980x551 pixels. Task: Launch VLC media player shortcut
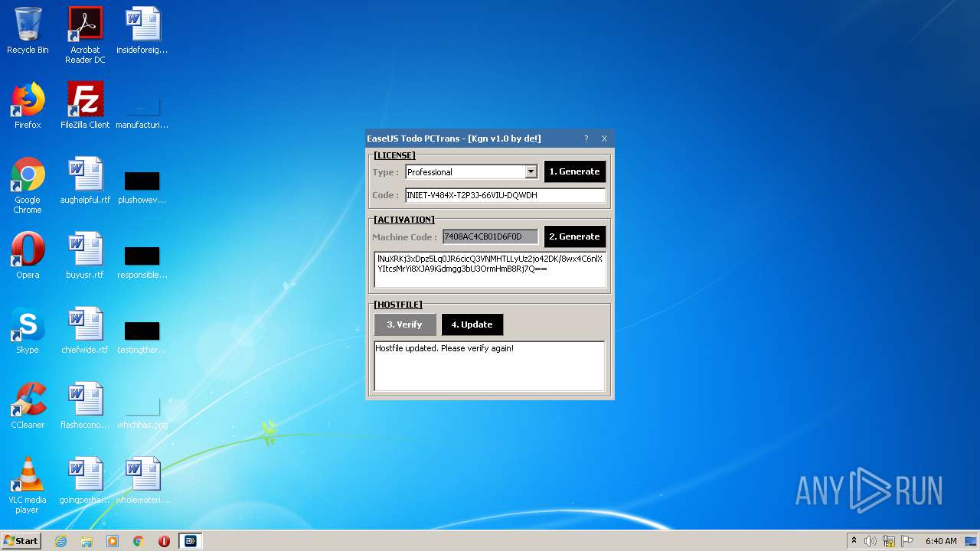pyautogui.click(x=28, y=485)
